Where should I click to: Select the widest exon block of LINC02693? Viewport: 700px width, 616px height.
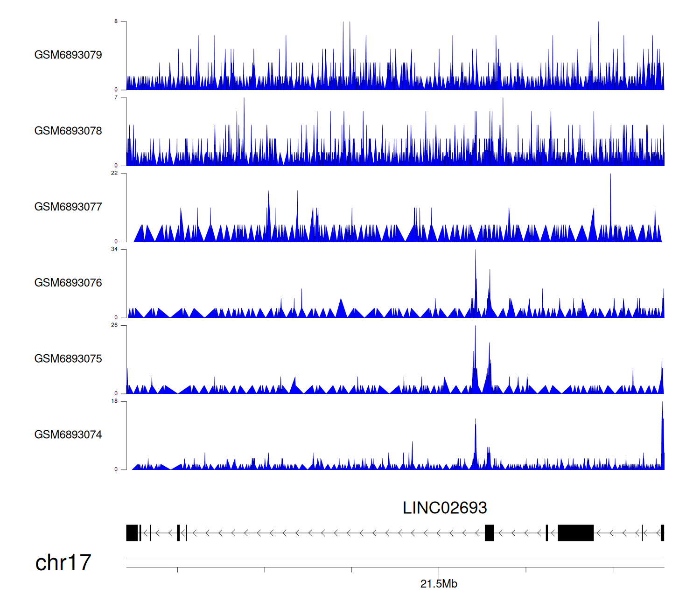coord(575,533)
